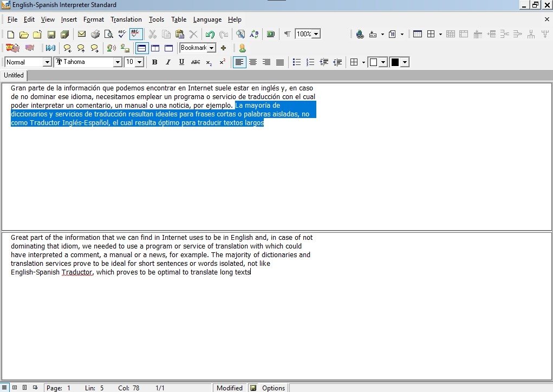Open the Normal style dropdown
553x392 pixels.
[x=47, y=62]
